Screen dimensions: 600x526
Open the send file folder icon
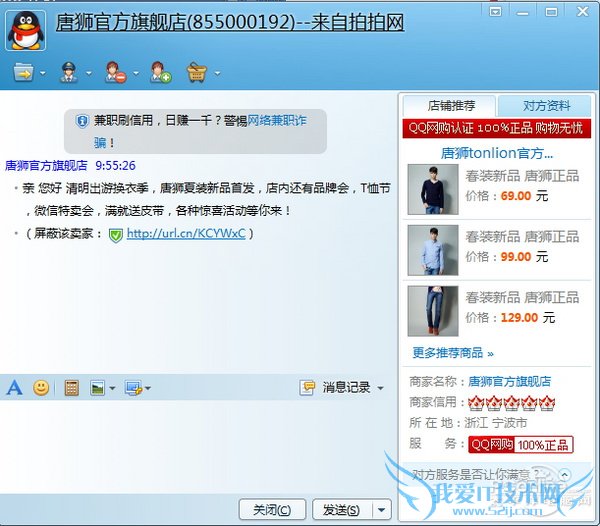pos(23,72)
